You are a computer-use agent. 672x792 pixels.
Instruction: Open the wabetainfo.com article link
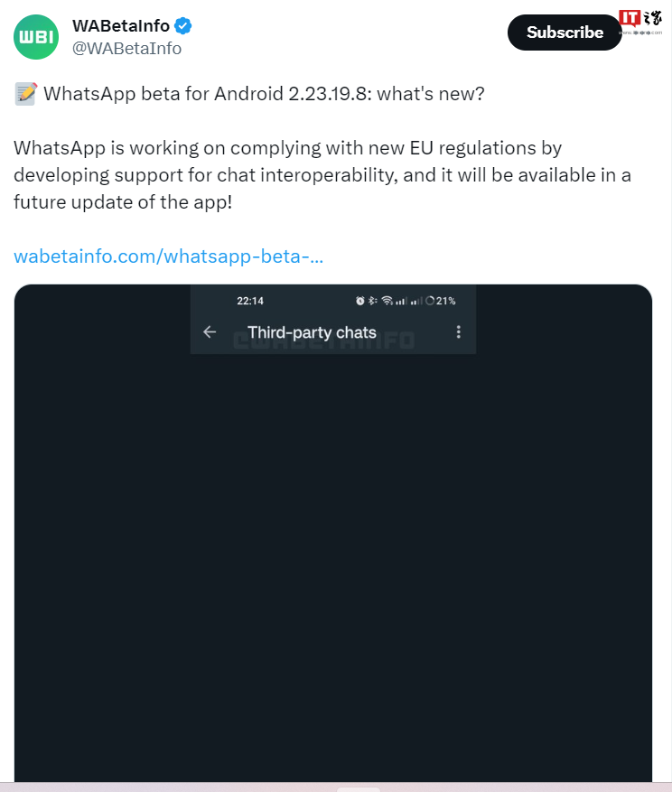169,256
